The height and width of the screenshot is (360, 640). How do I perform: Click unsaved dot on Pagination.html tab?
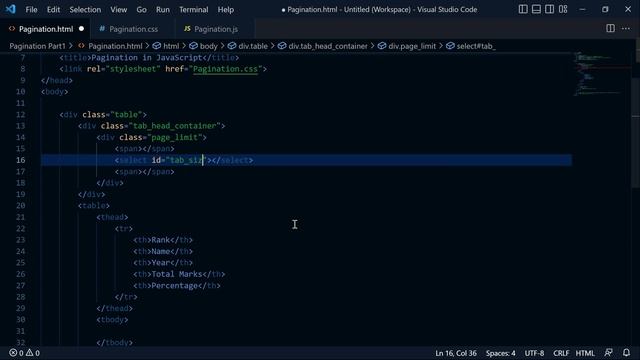(x=81, y=29)
